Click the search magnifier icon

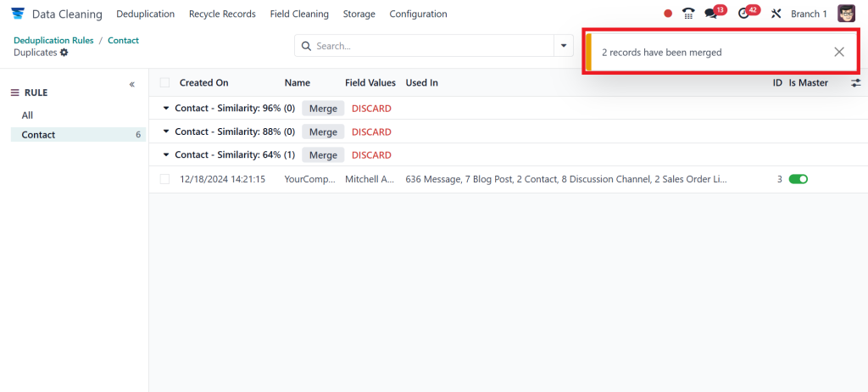pyautogui.click(x=306, y=46)
